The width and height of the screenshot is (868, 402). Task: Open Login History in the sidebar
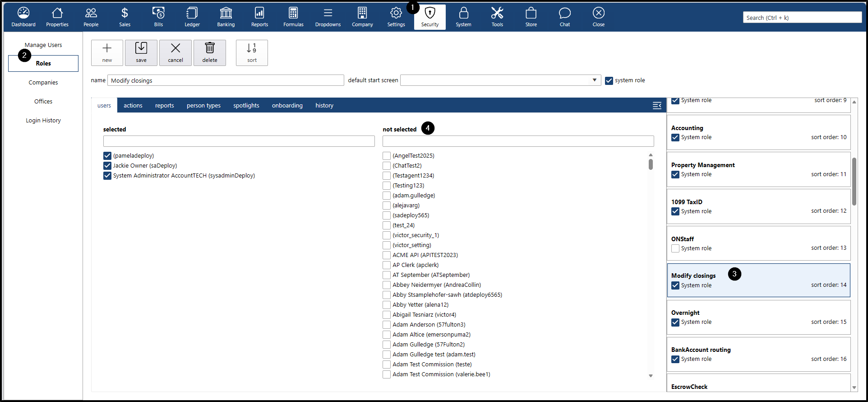point(43,120)
